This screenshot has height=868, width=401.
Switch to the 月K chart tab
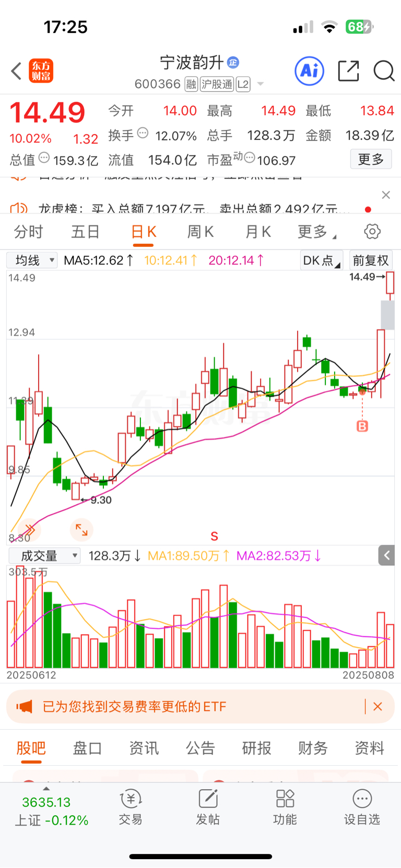point(258,232)
